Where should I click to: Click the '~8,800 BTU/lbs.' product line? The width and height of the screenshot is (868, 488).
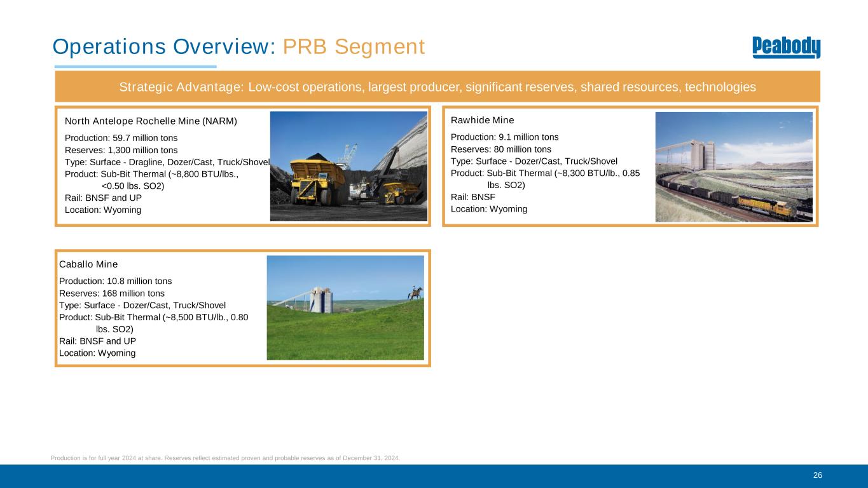coord(152,174)
